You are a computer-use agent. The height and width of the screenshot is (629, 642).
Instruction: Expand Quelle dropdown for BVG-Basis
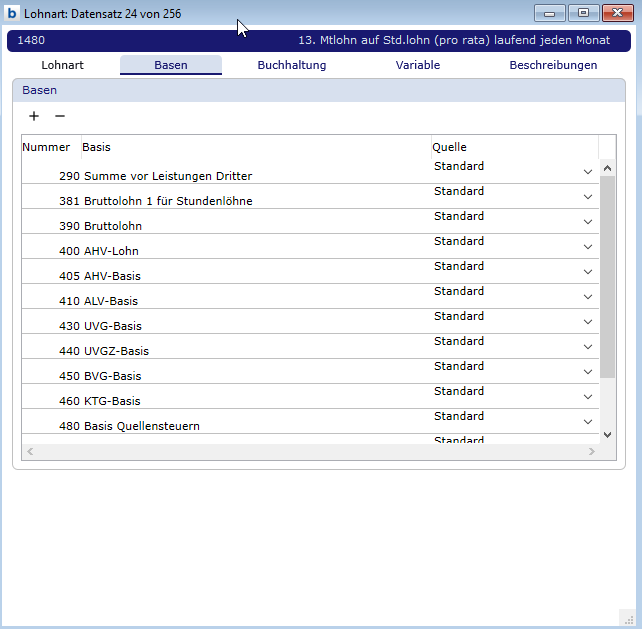(588, 372)
